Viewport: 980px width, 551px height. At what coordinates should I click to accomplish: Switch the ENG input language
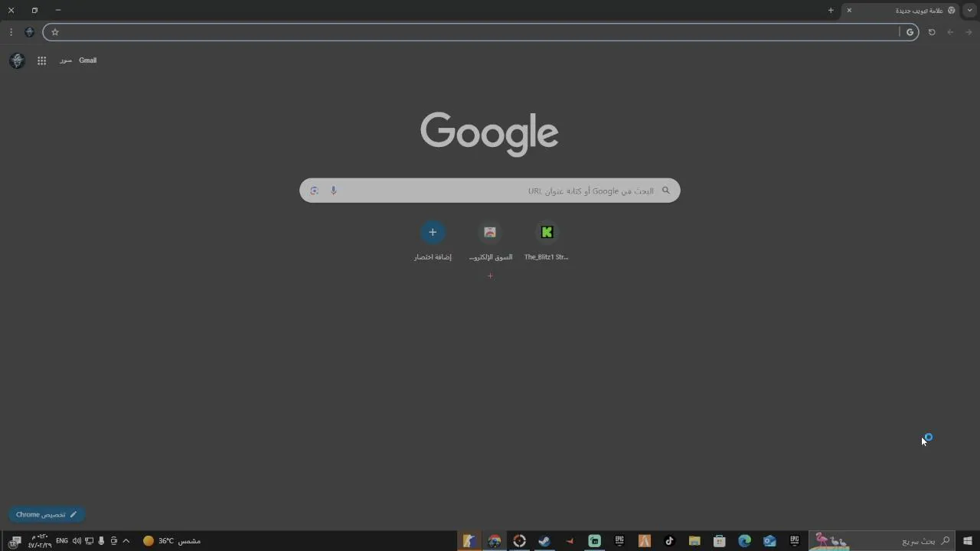pyautogui.click(x=62, y=541)
